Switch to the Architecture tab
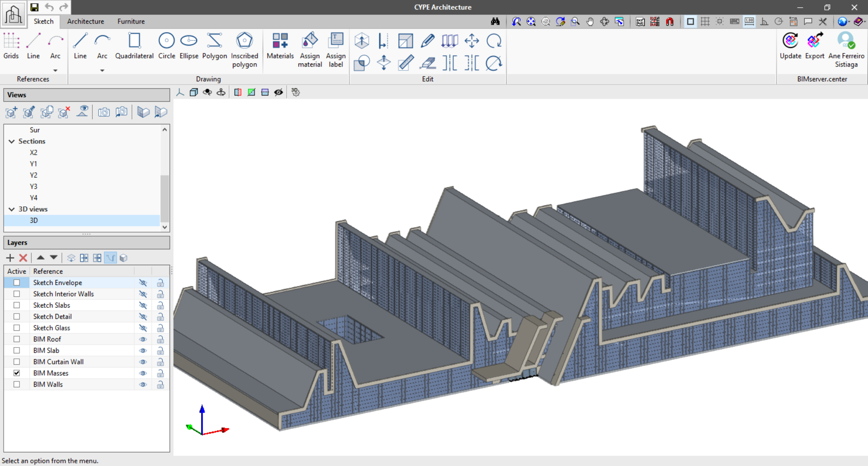Screen dimensions: 868x466 point(85,21)
